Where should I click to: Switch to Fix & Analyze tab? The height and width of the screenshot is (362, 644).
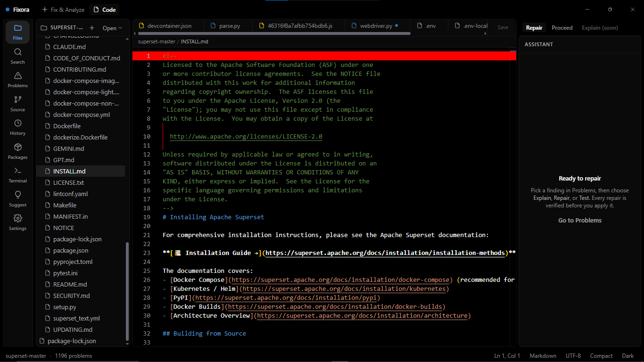pos(63,9)
